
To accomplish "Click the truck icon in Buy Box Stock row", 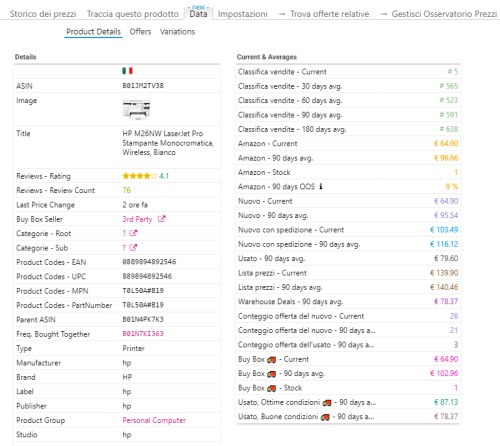I will (x=272, y=388).
